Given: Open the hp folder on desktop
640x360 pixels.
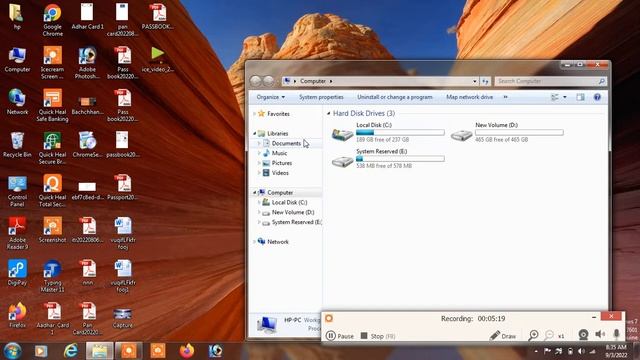Looking at the screenshot, I should [17, 16].
